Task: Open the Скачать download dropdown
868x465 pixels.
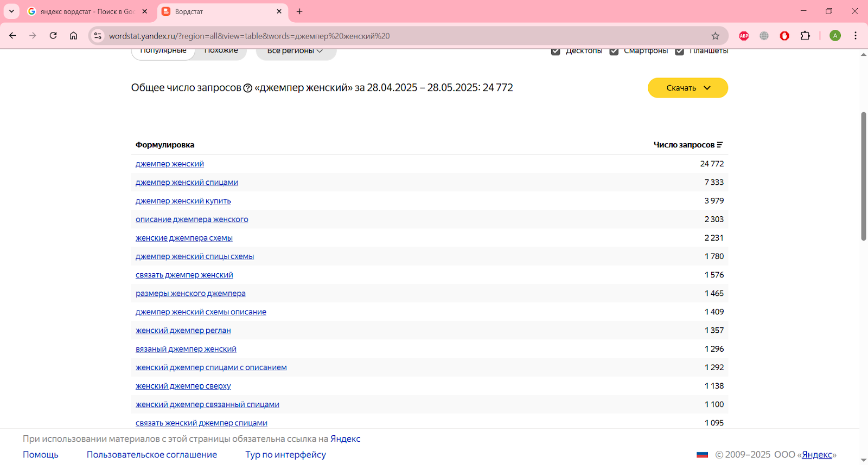Action: (x=688, y=88)
